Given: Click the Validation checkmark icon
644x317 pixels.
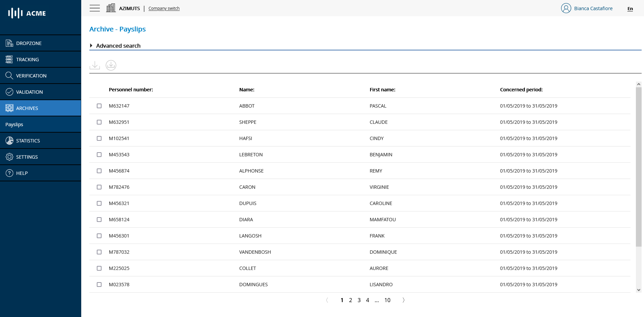Looking at the screenshot, I should (x=9, y=92).
